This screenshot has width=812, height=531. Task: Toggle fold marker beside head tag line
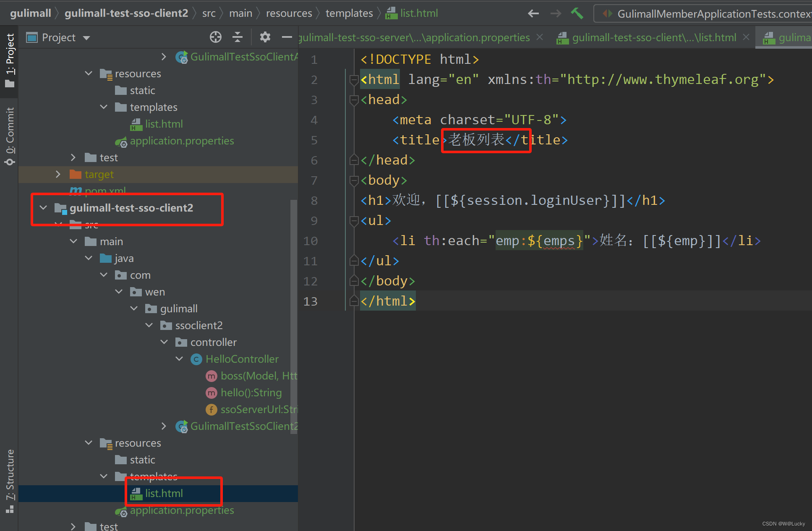coord(354,100)
